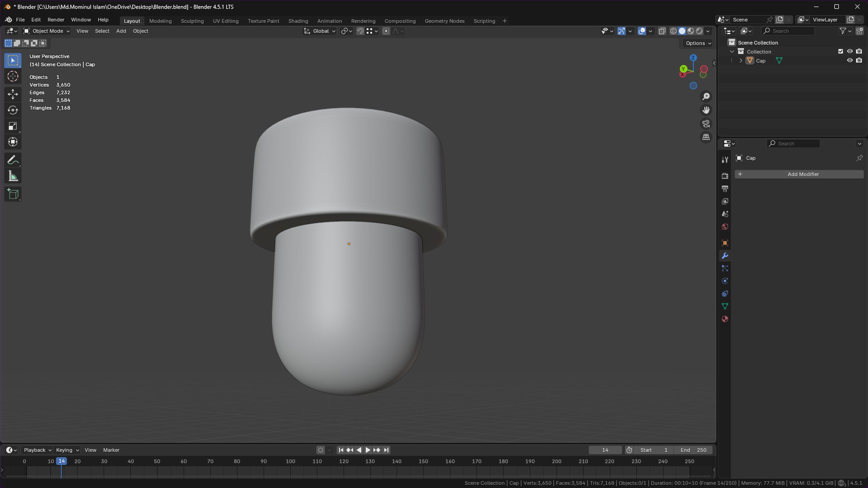Toggle auto keying record button

pos(321,450)
